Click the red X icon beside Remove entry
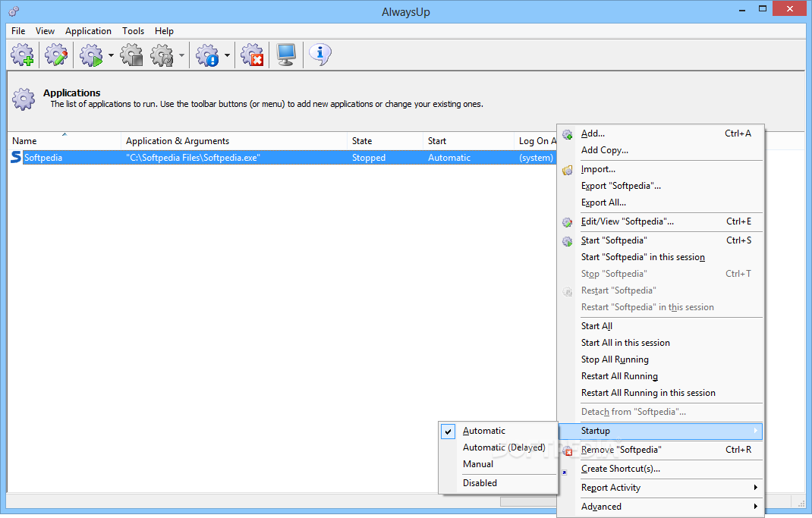 click(568, 451)
